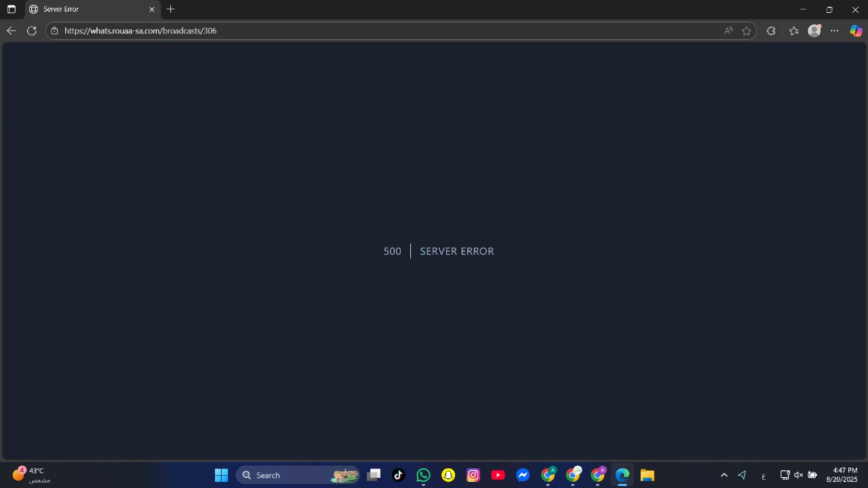Add this page to favorites star

click(747, 31)
